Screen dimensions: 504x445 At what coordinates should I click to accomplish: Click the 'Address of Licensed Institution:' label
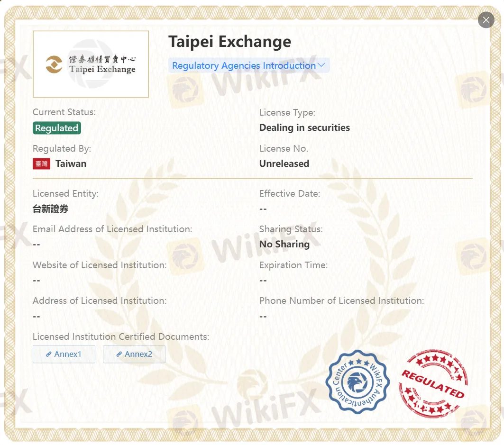coord(100,301)
